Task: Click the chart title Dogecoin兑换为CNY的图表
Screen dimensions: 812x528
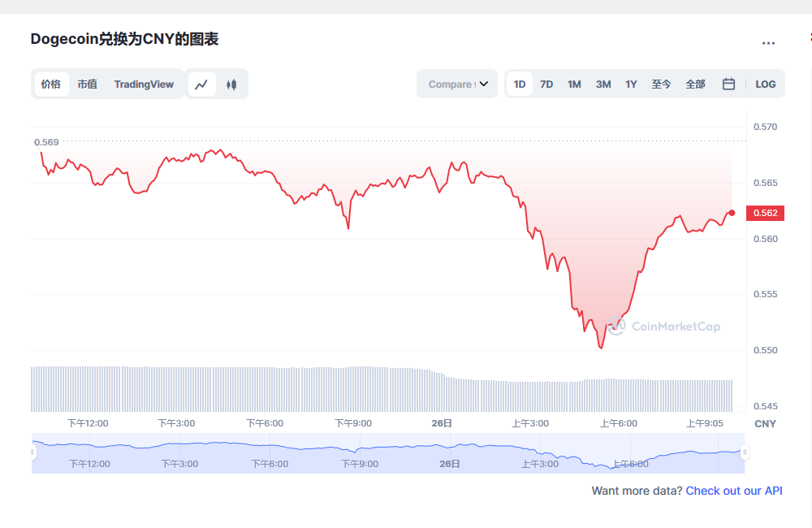Action: (125, 39)
